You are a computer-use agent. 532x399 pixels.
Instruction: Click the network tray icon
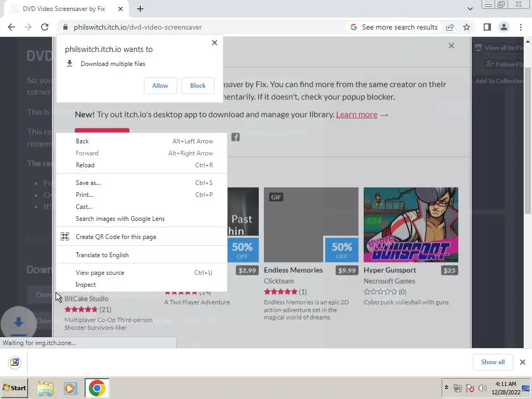[458, 388]
